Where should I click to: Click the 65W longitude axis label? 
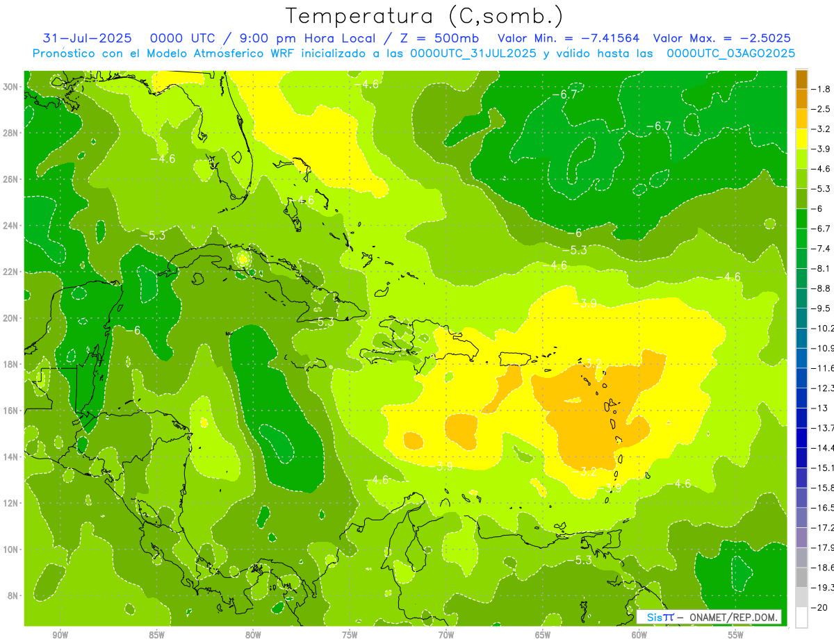[x=543, y=635]
